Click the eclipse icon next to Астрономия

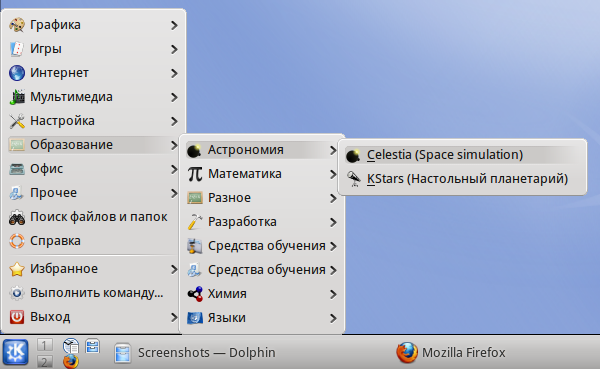pos(194,150)
